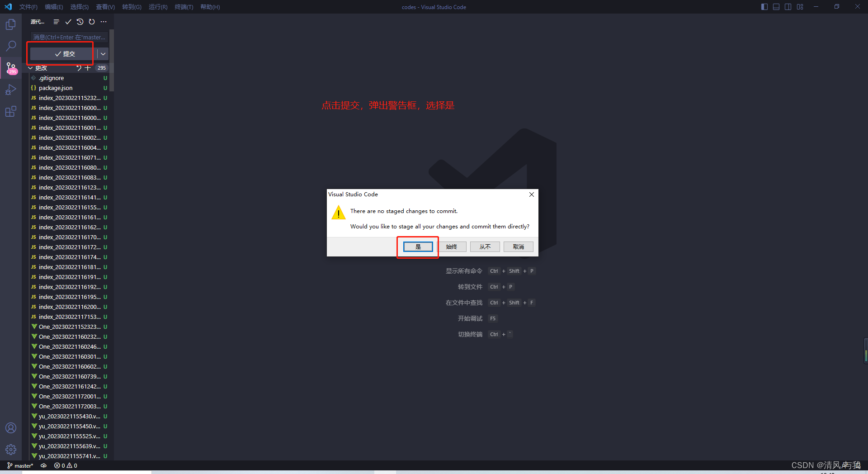The width and height of the screenshot is (868, 474).
Task: Click the sync/publish cloud icon in status bar
Action: pyautogui.click(x=44, y=465)
